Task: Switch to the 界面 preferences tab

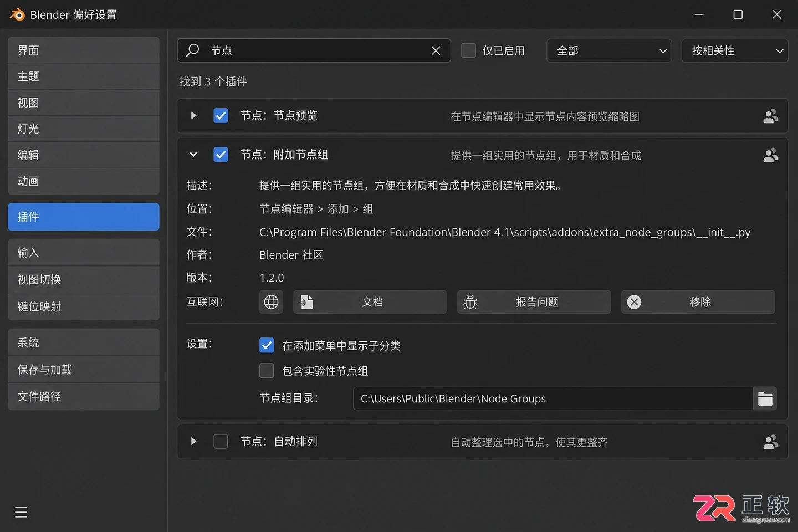Action: click(84, 50)
